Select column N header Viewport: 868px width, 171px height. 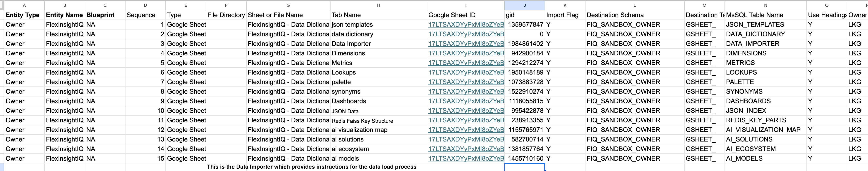[765, 5]
